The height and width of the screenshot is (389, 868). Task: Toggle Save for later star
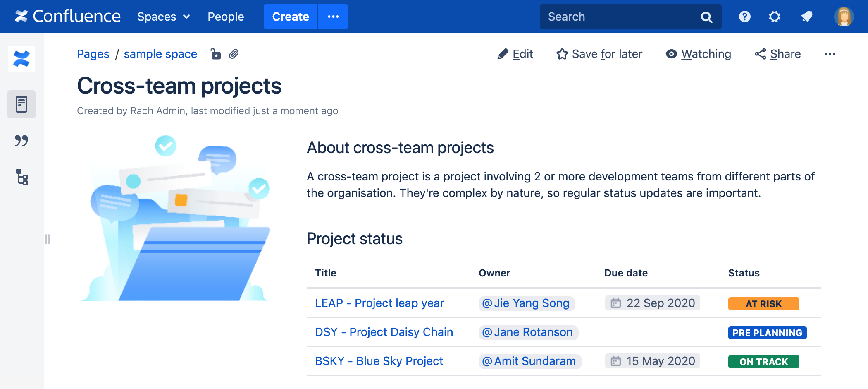click(599, 54)
